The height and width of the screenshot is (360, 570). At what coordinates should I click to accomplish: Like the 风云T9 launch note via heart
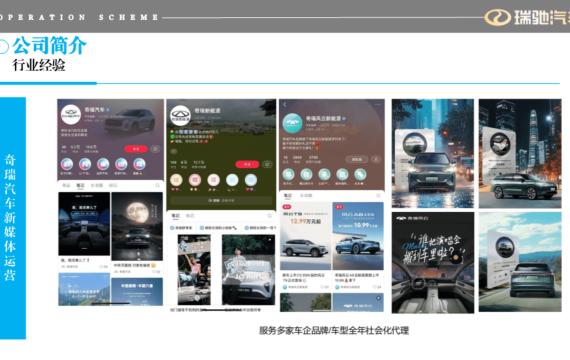[322, 287]
